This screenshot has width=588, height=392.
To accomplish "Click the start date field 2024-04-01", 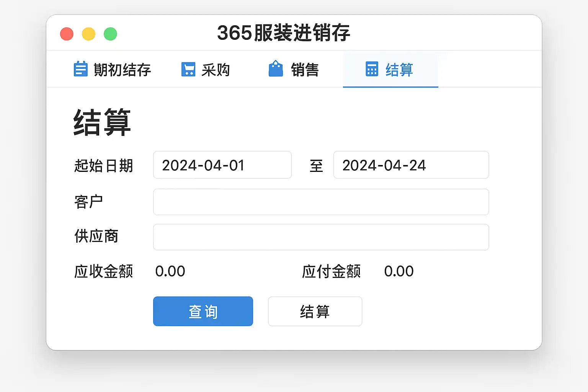I will pyautogui.click(x=222, y=165).
